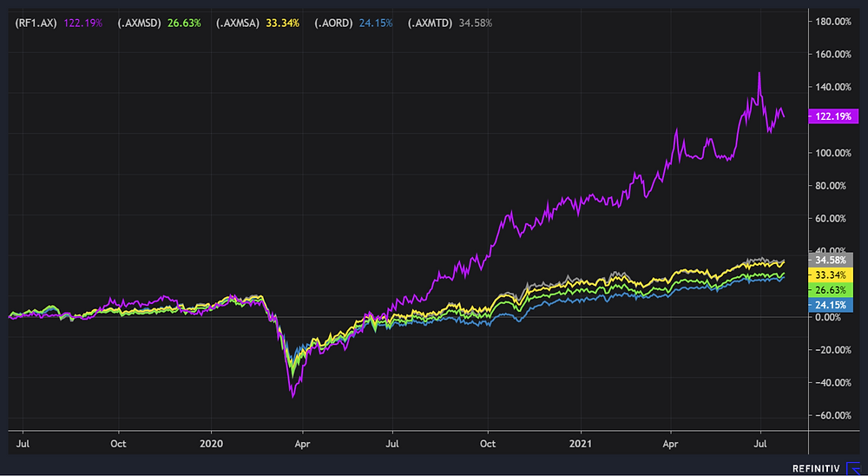Click the blue 24.15% legend value

coord(377,23)
